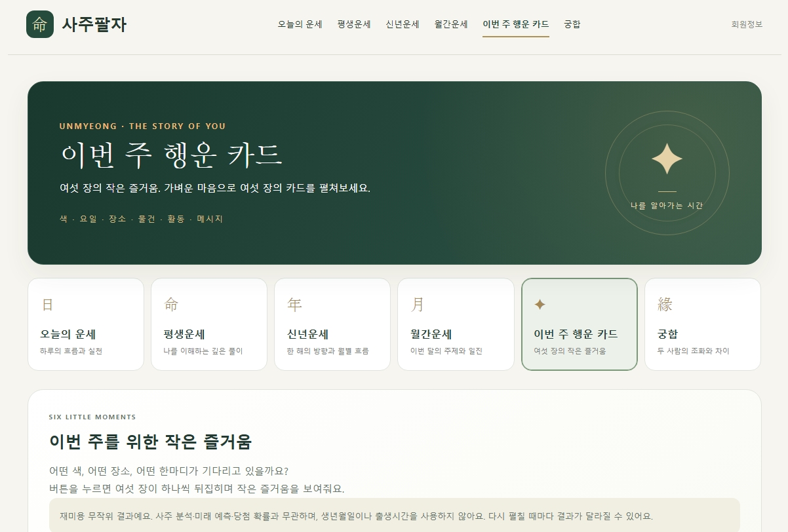Click the star icon on 행운 카드 card
788x532 pixels.
click(x=540, y=305)
